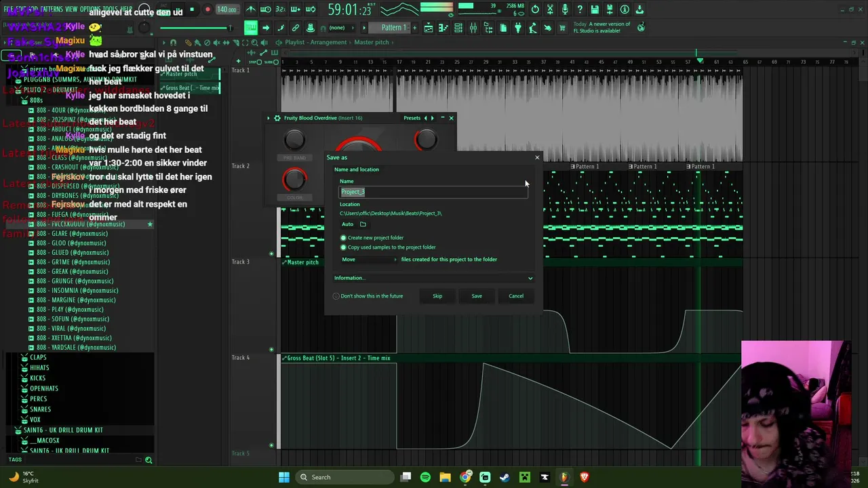Open the Mixer view icon

(x=473, y=28)
